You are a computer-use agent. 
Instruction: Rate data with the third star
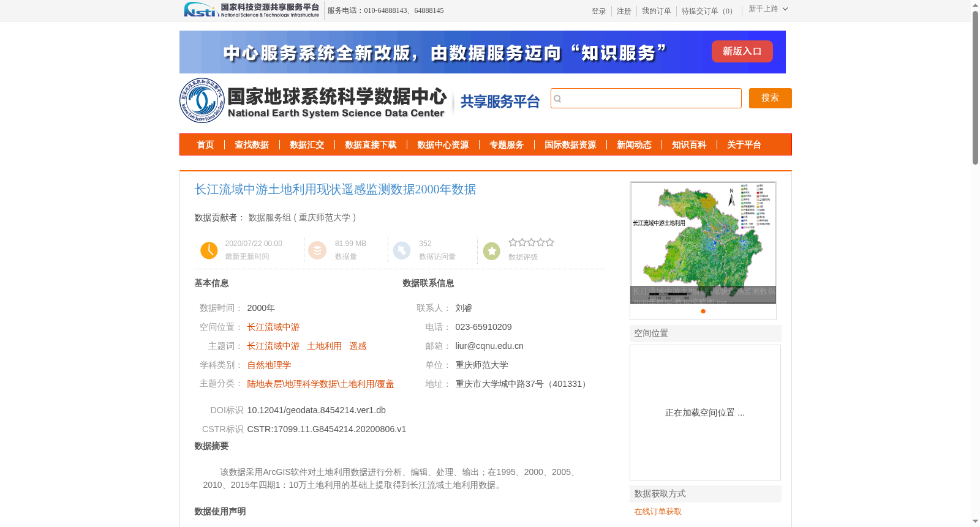[532, 242]
